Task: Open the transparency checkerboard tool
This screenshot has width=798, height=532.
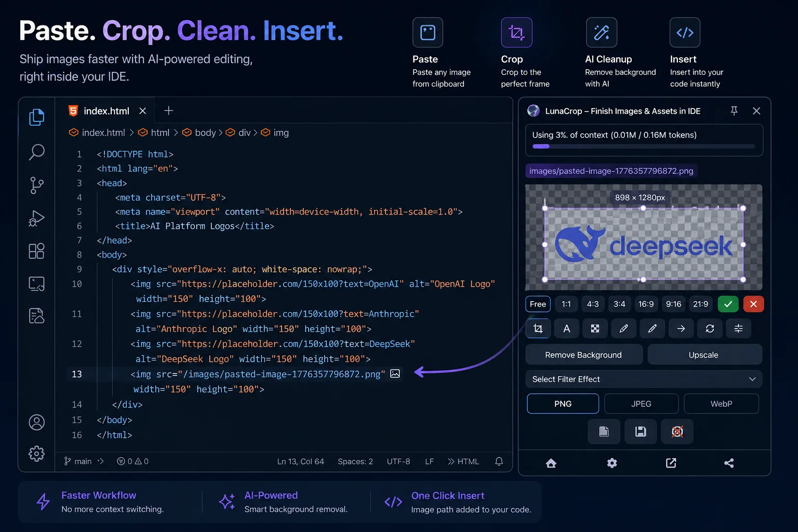Action: coord(595,328)
